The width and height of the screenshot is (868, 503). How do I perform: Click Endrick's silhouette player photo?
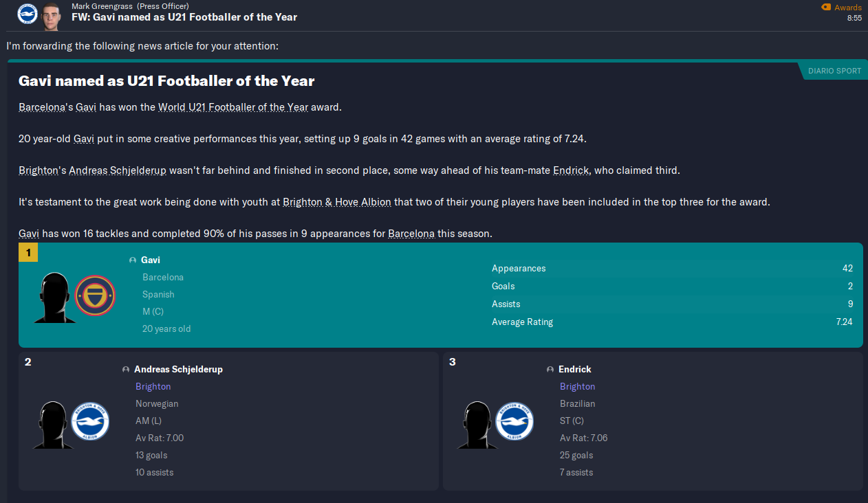(x=477, y=424)
